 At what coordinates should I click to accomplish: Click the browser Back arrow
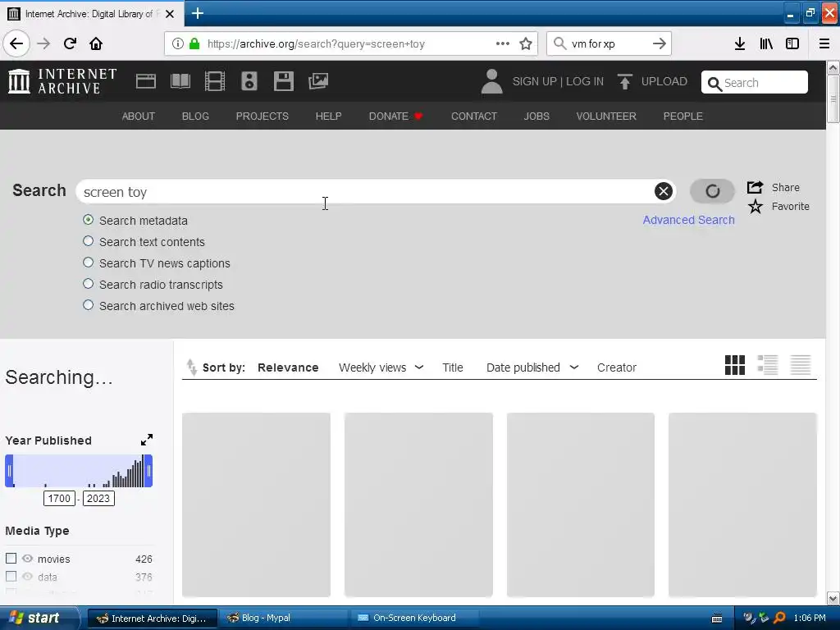(16, 43)
